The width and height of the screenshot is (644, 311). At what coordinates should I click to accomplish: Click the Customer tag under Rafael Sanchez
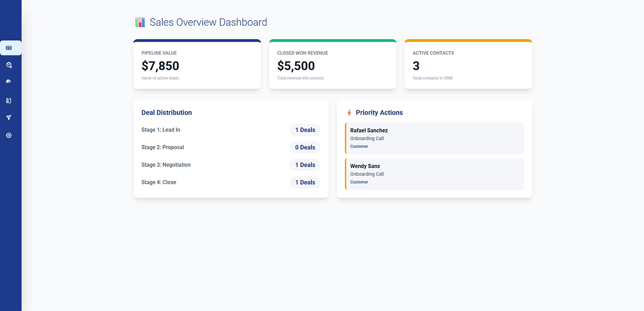pos(359,147)
